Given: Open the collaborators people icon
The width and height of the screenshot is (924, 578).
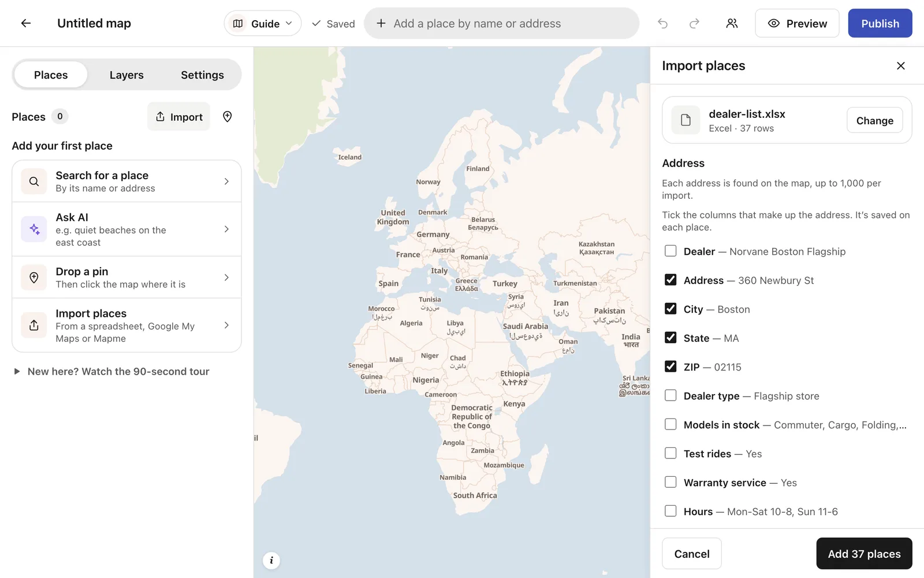Looking at the screenshot, I should point(732,23).
